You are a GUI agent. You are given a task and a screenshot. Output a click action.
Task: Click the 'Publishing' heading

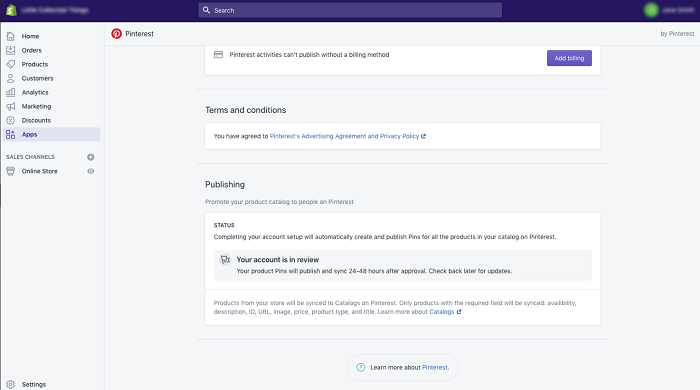pos(225,184)
